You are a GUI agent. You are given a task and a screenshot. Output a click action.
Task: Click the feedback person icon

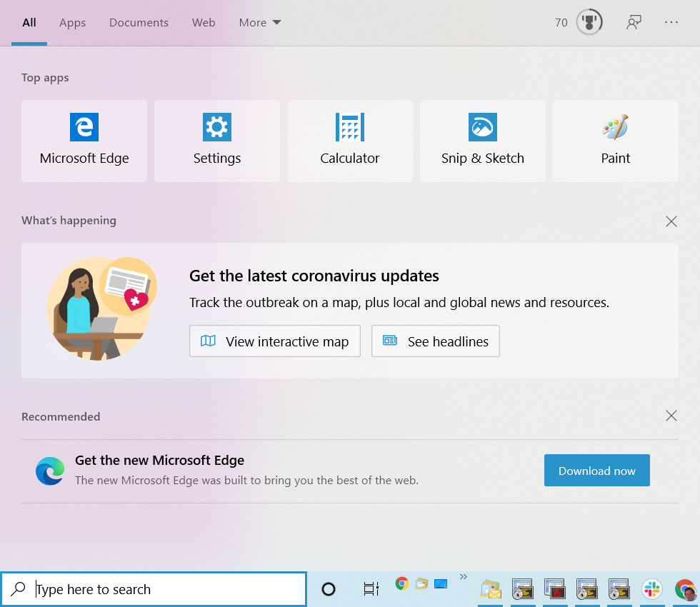point(634,22)
